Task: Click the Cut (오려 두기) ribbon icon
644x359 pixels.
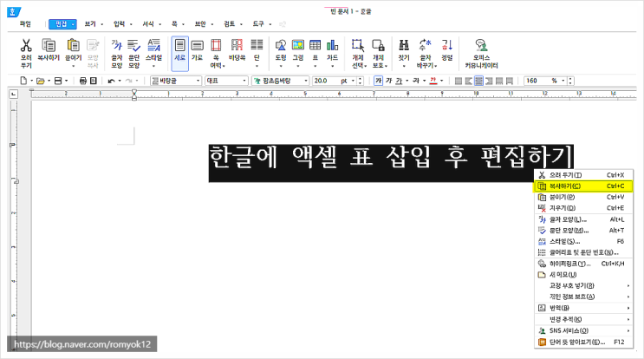Action: [26, 54]
